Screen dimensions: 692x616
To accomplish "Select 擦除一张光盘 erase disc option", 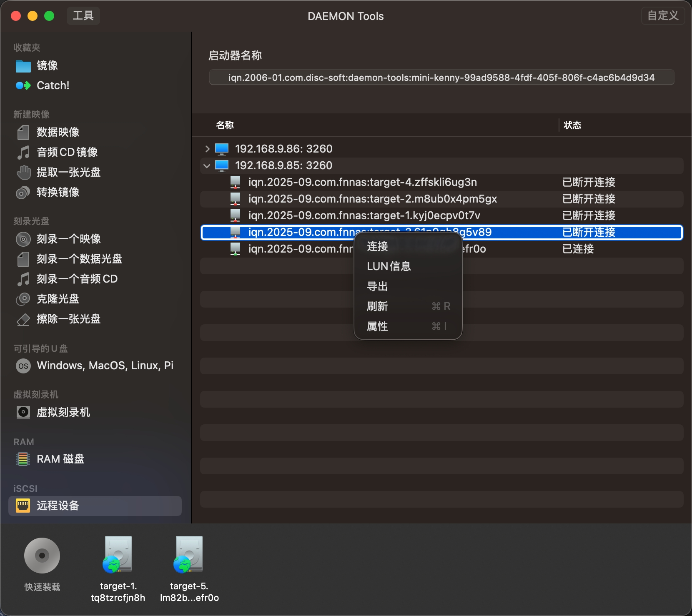I will 68,319.
